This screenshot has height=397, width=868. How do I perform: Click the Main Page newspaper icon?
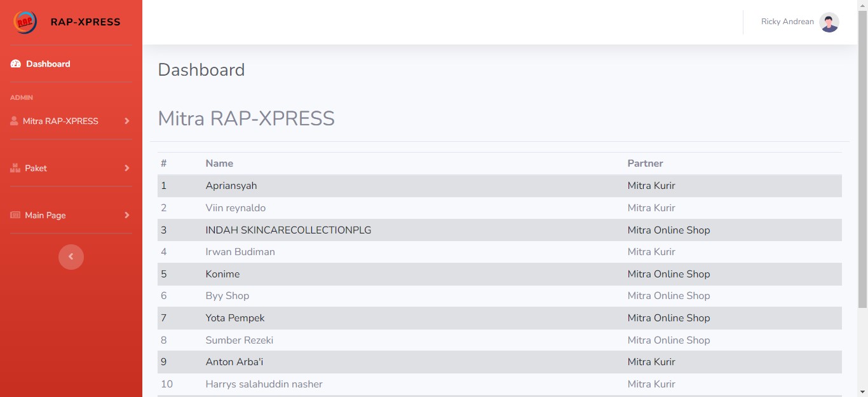tap(15, 215)
